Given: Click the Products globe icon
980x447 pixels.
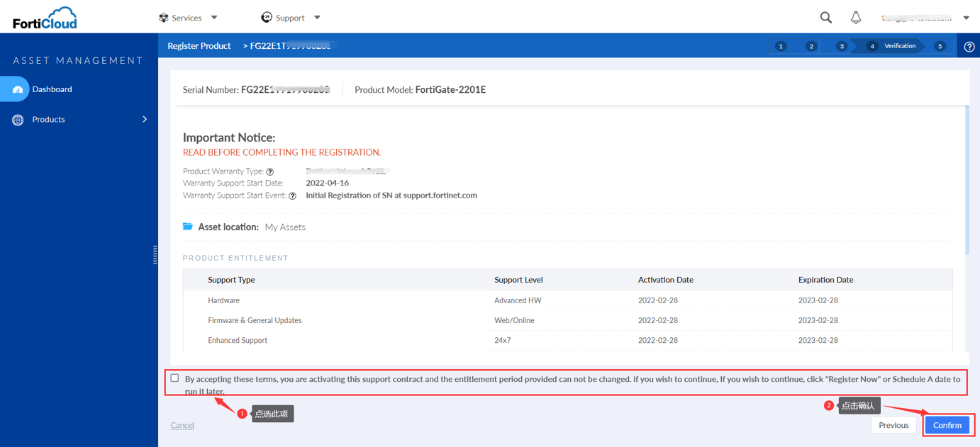Looking at the screenshot, I should coord(18,120).
